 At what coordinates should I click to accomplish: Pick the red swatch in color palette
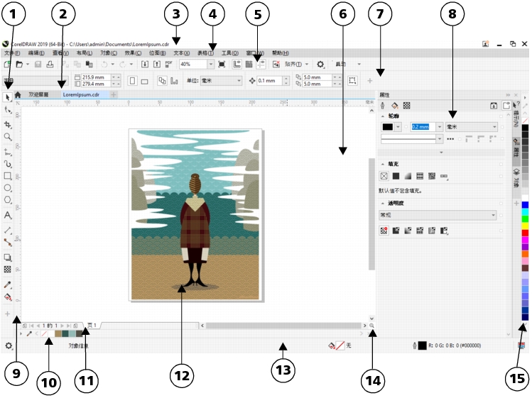pos(526,233)
